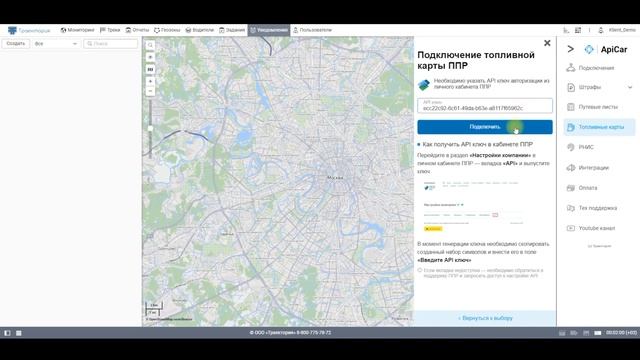Close the fuel card connection panel
The width and height of the screenshot is (640, 360).
[547, 43]
